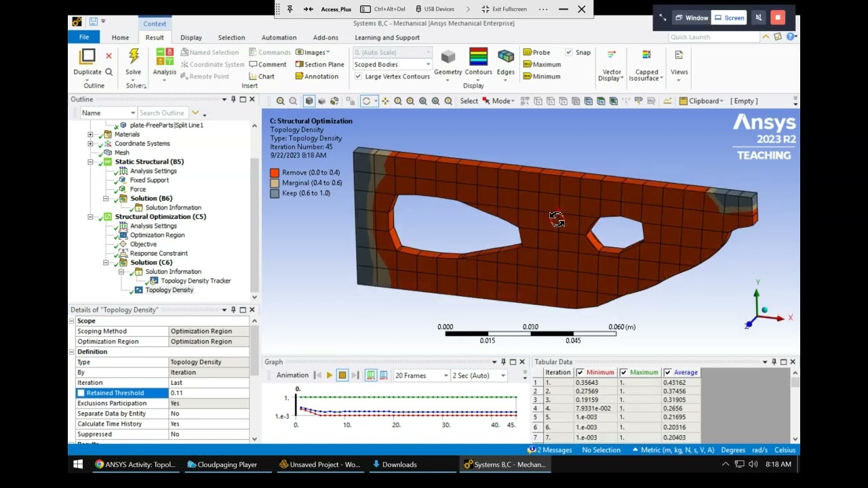Toggle the Average column checkbox in Tabular Data
Screen dimensions: 868x488
tap(668, 372)
